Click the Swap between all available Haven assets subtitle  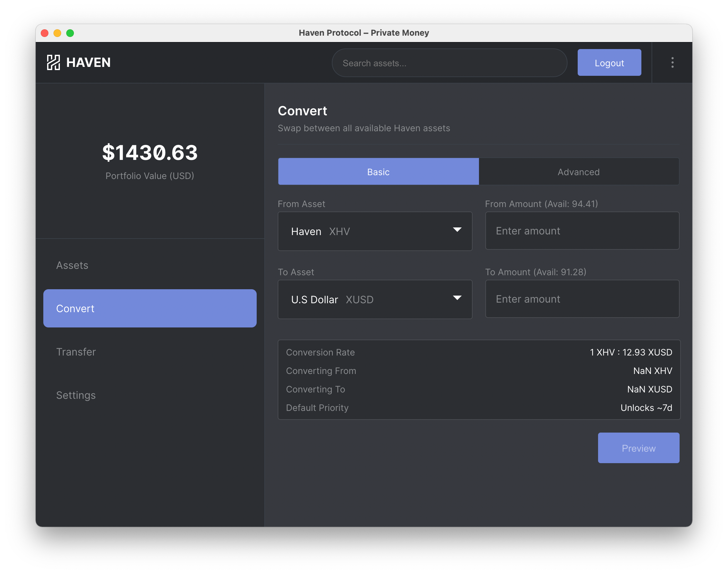pyautogui.click(x=364, y=128)
